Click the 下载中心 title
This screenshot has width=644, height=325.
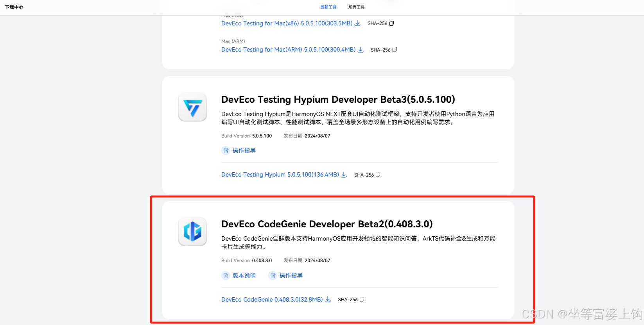pyautogui.click(x=14, y=7)
